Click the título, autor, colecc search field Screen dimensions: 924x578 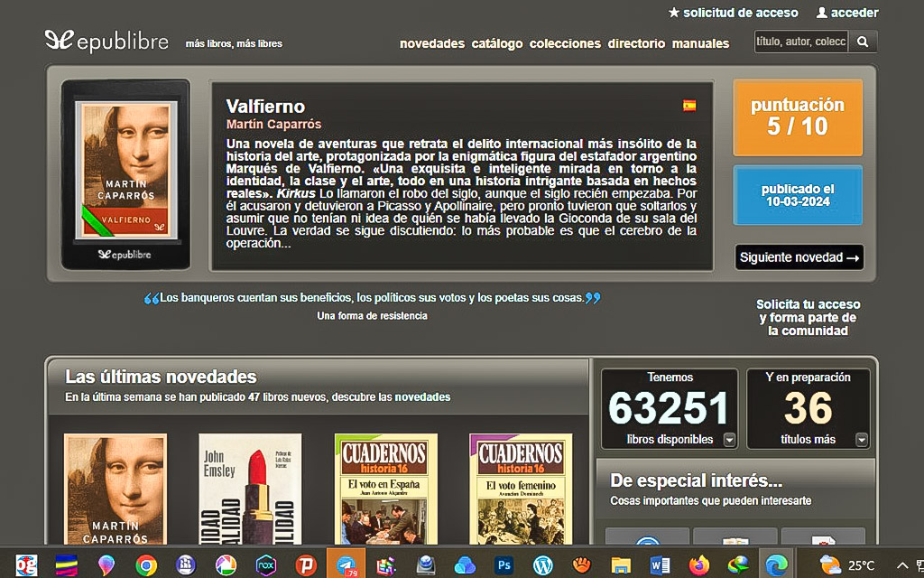point(799,42)
